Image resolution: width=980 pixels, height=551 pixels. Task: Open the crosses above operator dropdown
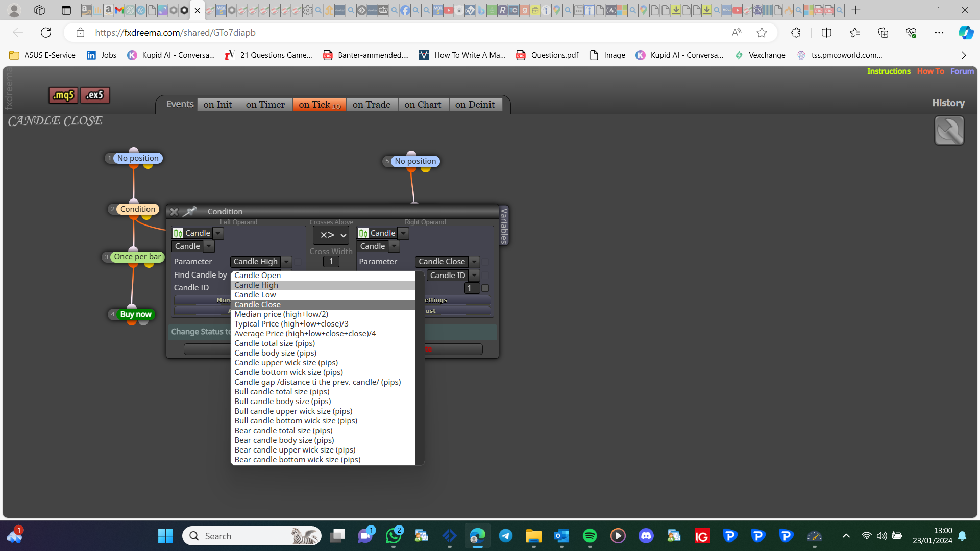(x=331, y=235)
